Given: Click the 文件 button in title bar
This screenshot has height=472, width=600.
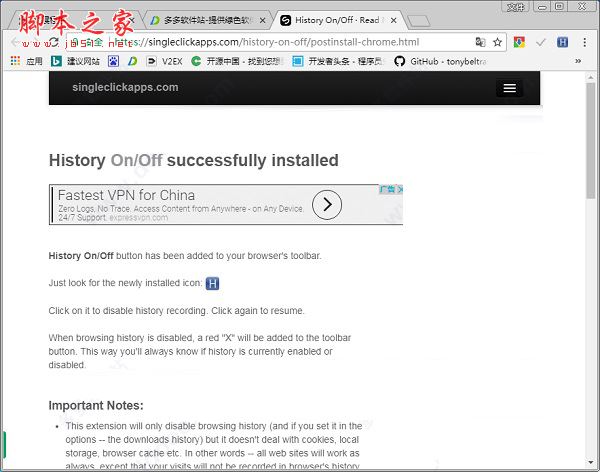Looking at the screenshot, I should tap(515, 7).
